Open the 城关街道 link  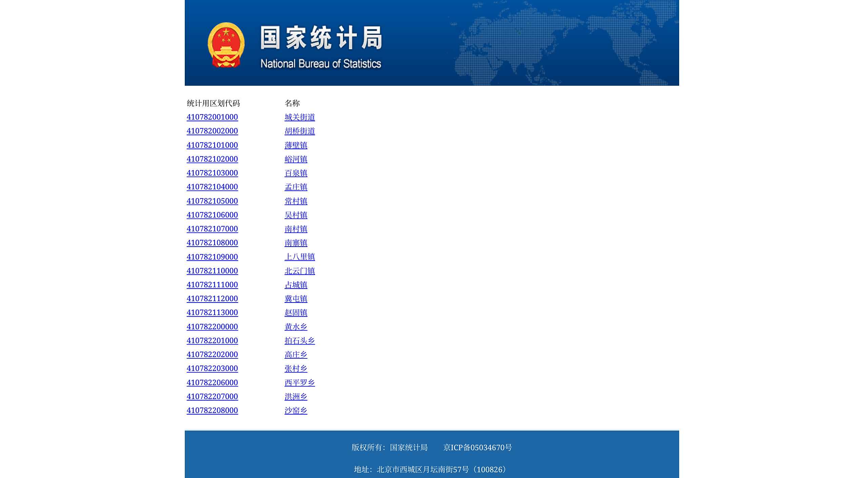coord(300,117)
